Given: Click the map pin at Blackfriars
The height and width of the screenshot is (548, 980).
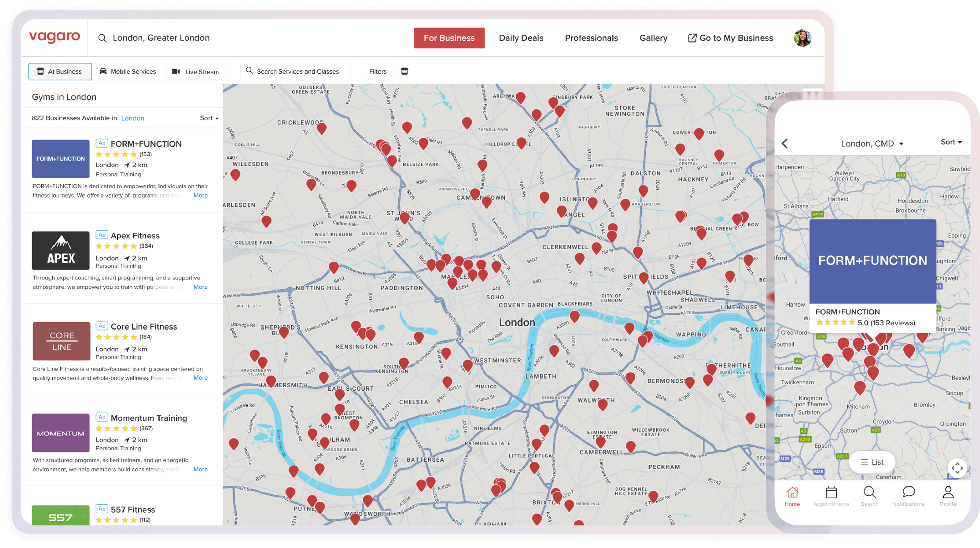Looking at the screenshot, I should [x=574, y=316].
